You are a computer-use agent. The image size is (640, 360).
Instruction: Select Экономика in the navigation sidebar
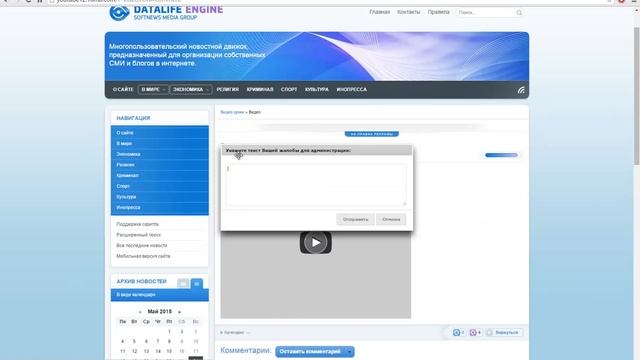point(160,154)
